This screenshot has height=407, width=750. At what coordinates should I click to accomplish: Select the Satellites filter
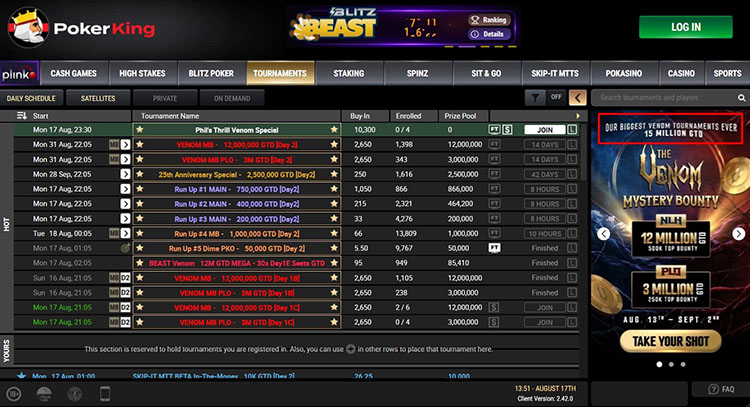(98, 98)
